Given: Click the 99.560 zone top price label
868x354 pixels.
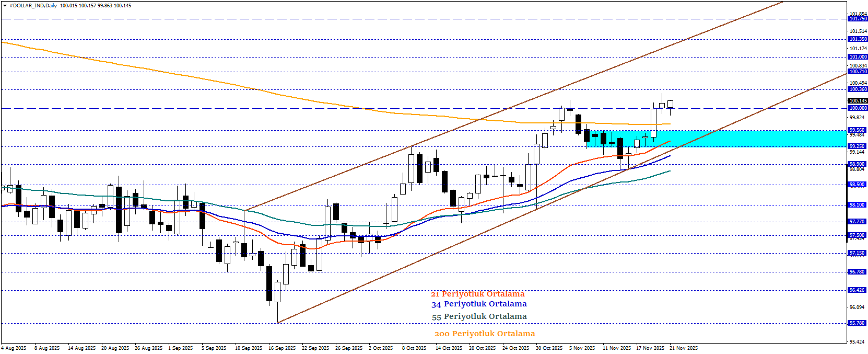Looking at the screenshot, I should pyautogui.click(x=857, y=130).
